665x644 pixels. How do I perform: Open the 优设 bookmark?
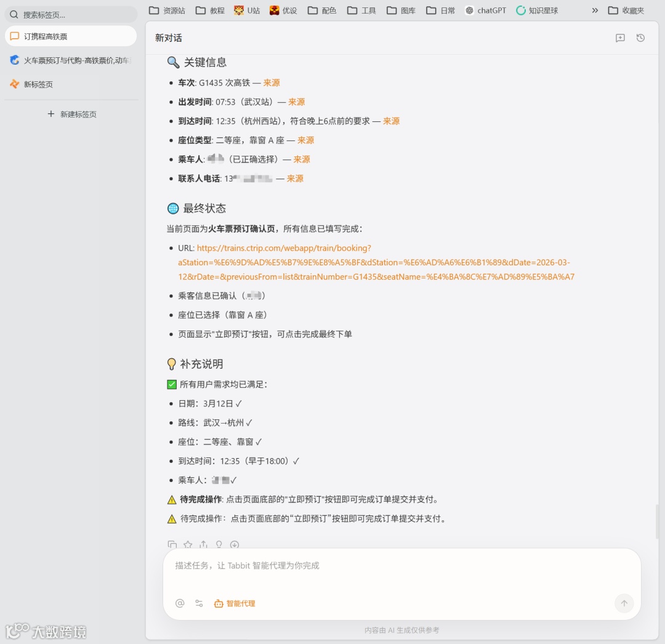coord(283,10)
